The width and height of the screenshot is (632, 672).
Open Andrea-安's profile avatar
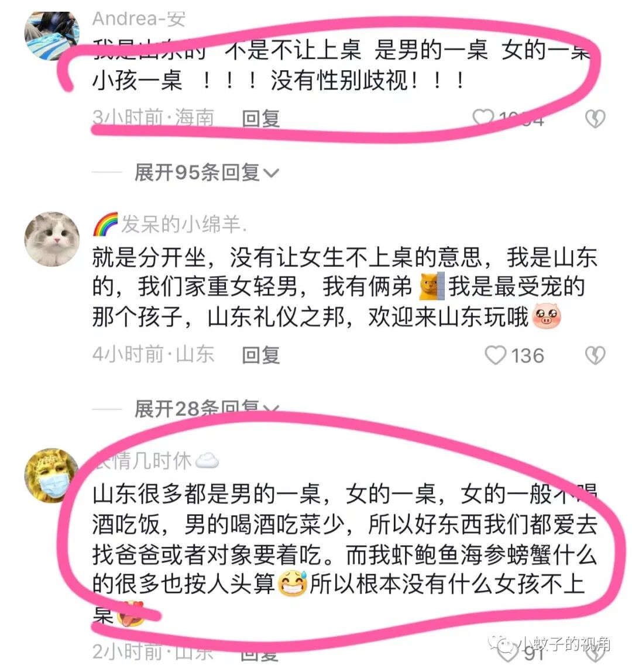click(52, 35)
